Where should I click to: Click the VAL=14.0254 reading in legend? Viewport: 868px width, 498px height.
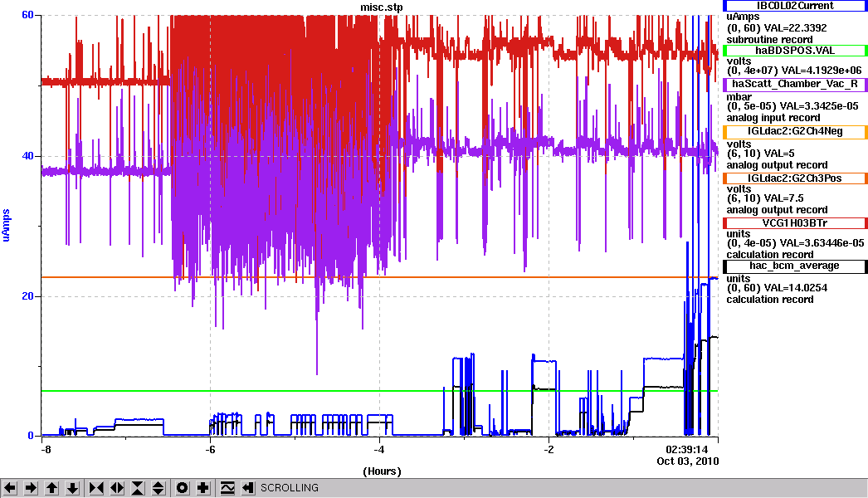tap(796, 288)
